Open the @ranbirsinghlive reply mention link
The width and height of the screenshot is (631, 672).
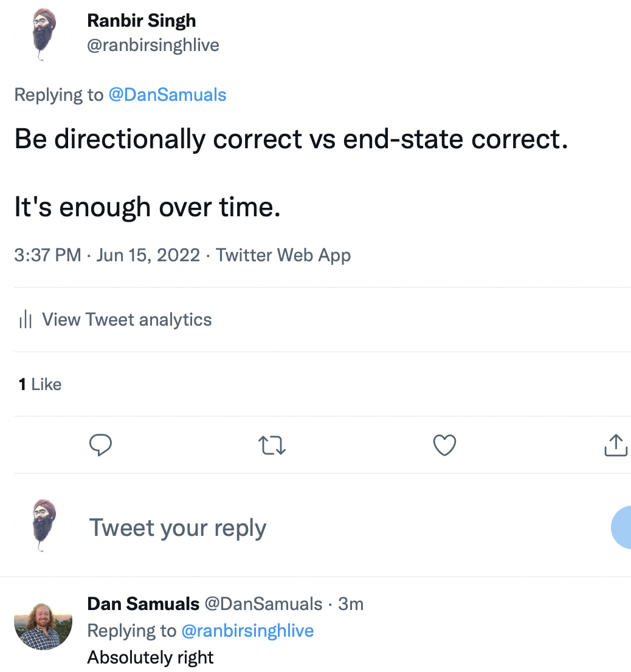247,631
